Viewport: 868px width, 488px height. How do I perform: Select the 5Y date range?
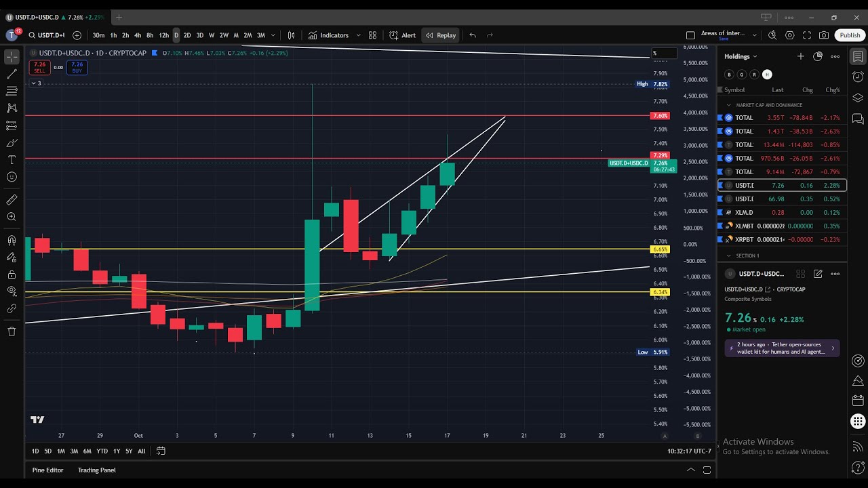coord(129,451)
